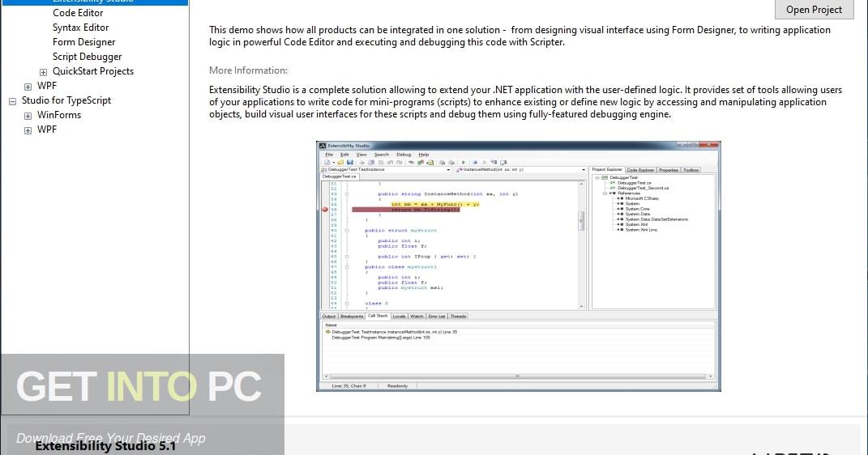868x455 pixels.
Task: Select the WPF label following QuickStart Projects
Action: [47, 86]
